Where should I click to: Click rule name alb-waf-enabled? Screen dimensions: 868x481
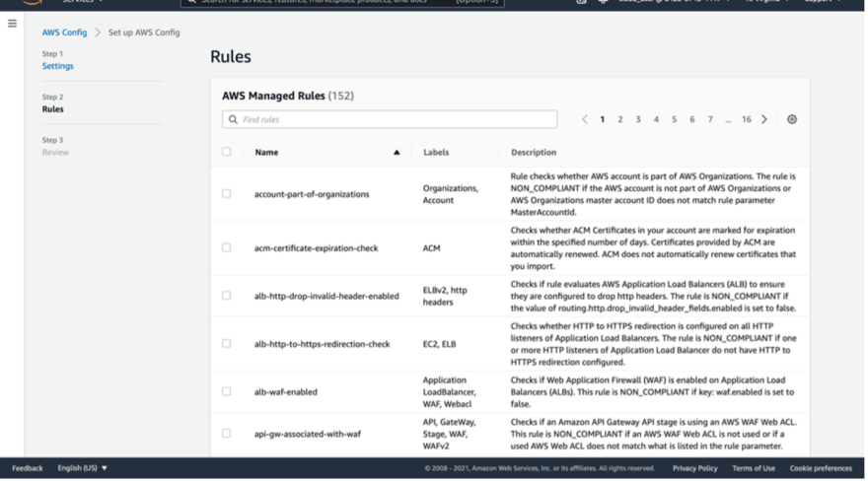(x=286, y=392)
